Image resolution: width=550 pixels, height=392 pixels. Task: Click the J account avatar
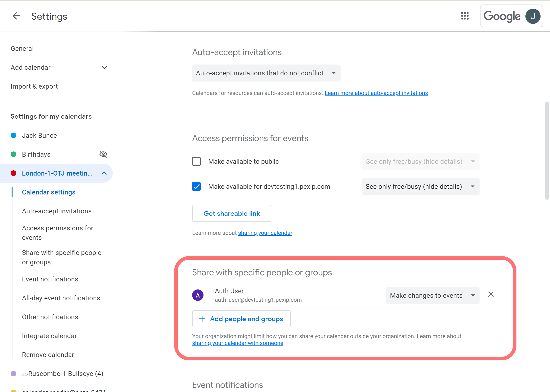(x=533, y=16)
